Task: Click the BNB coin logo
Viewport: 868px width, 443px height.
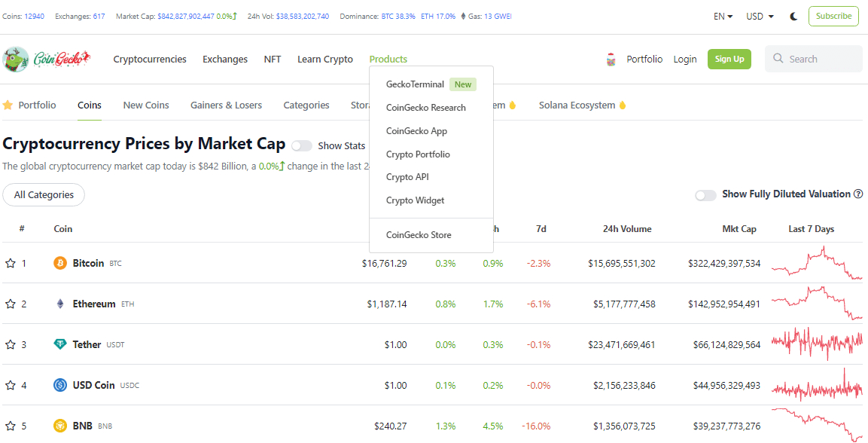Action: click(60, 426)
